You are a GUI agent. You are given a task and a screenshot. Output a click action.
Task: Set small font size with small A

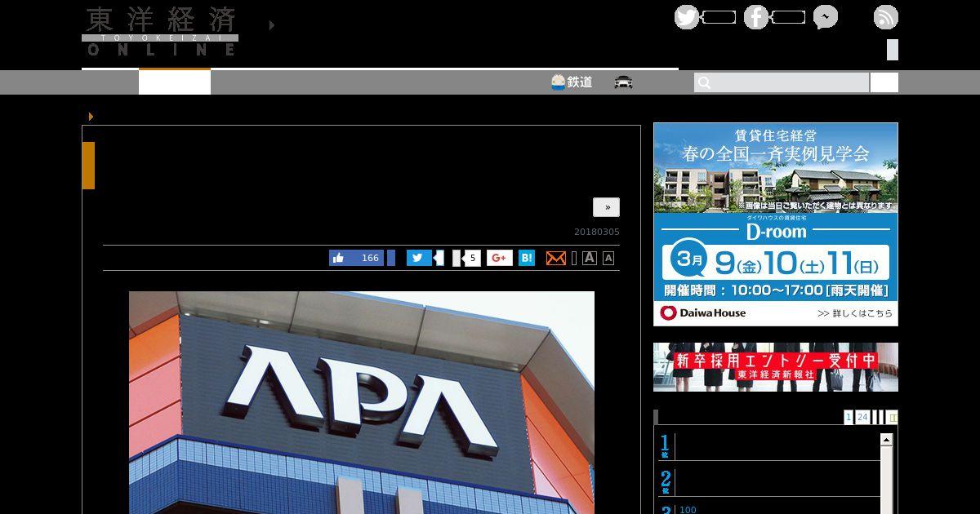click(x=608, y=258)
